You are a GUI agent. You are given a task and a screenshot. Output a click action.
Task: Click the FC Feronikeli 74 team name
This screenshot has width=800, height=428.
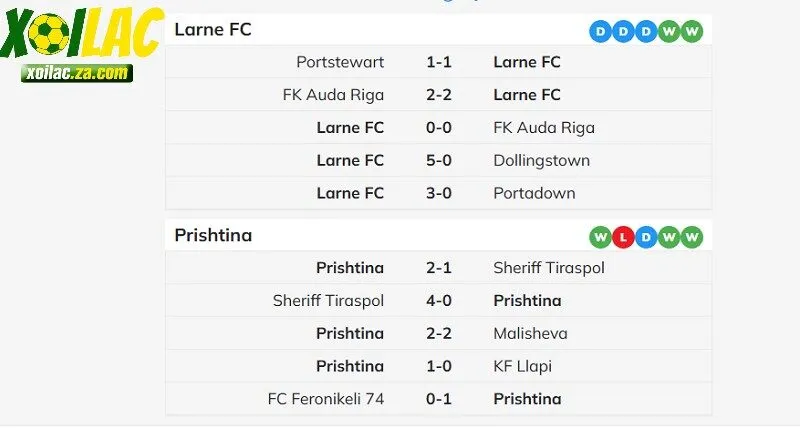[326, 399]
